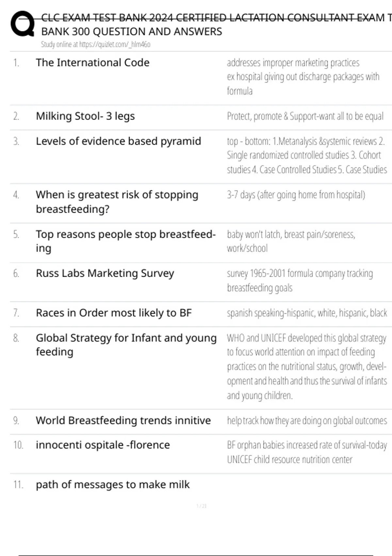Select 'path of messages to make milk'
Image resolution: width=392 pixels, height=556 pixels.
(x=112, y=485)
